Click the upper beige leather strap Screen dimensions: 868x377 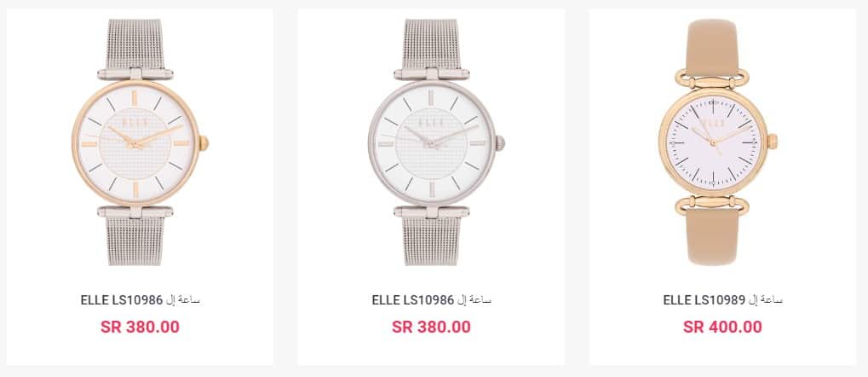(712, 47)
